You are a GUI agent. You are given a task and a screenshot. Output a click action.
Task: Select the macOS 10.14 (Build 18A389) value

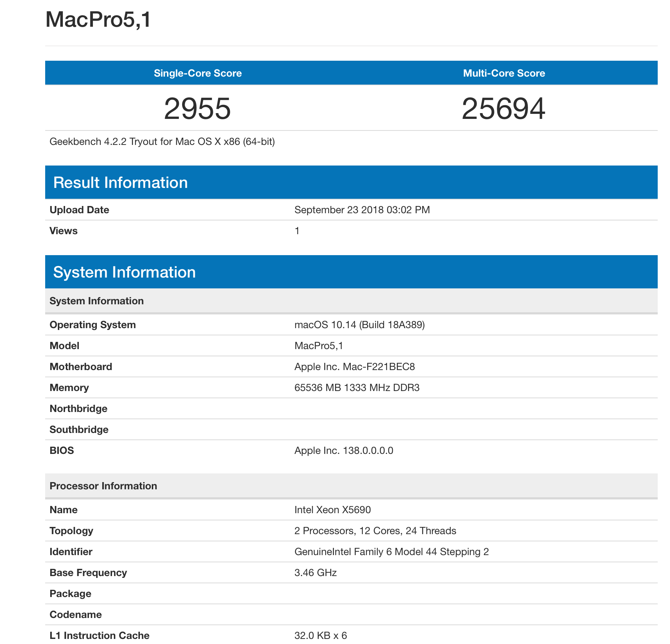(x=360, y=325)
